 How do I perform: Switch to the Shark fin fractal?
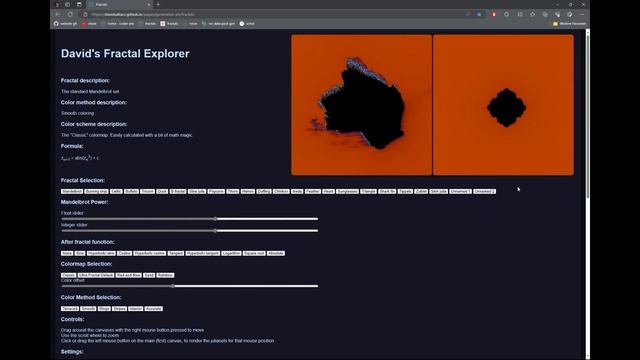(x=387, y=191)
